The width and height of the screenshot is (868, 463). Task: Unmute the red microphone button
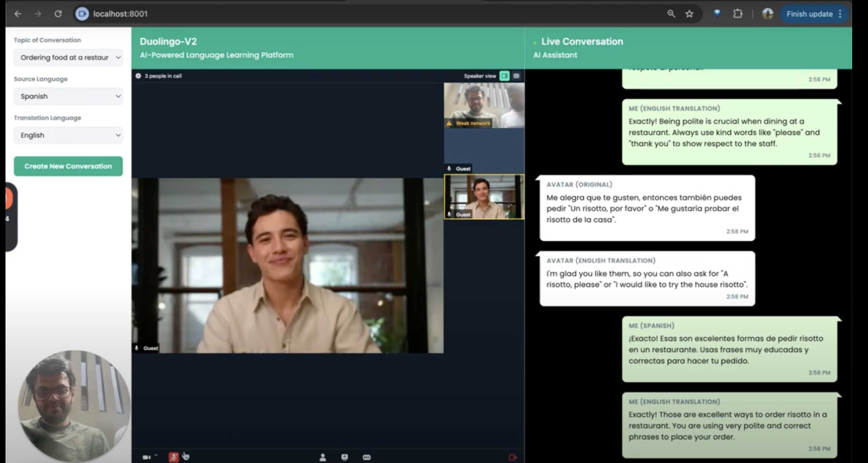(174, 457)
